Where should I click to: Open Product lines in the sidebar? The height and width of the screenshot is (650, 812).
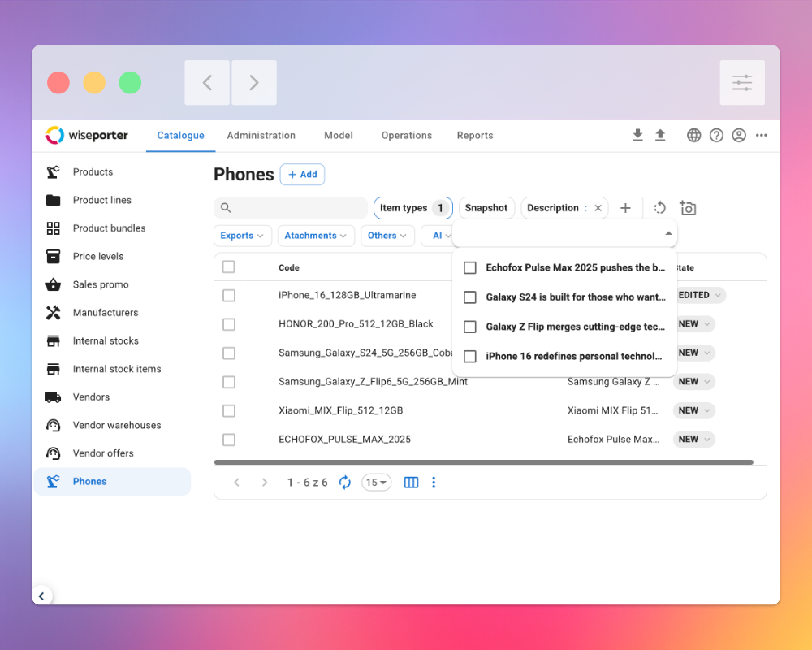pyautogui.click(x=112, y=200)
